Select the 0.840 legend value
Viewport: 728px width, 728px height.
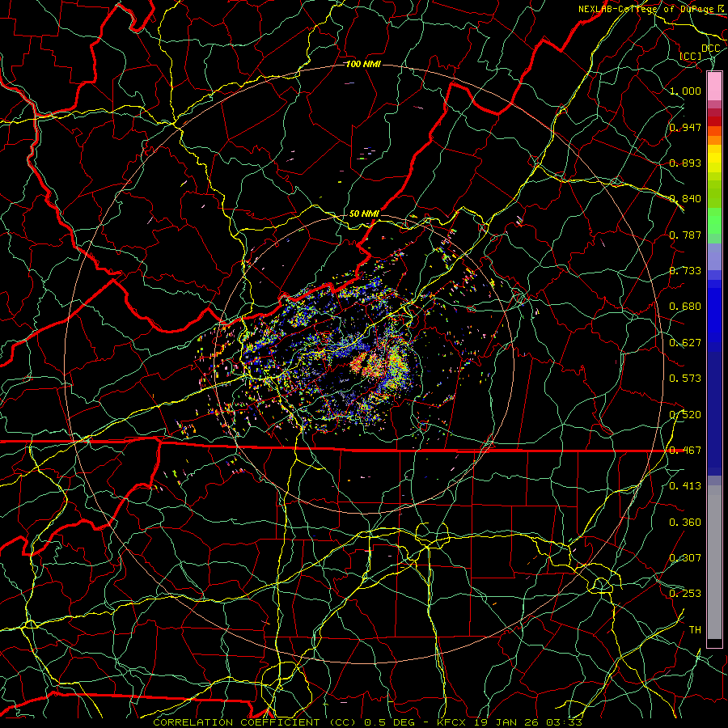click(x=685, y=199)
